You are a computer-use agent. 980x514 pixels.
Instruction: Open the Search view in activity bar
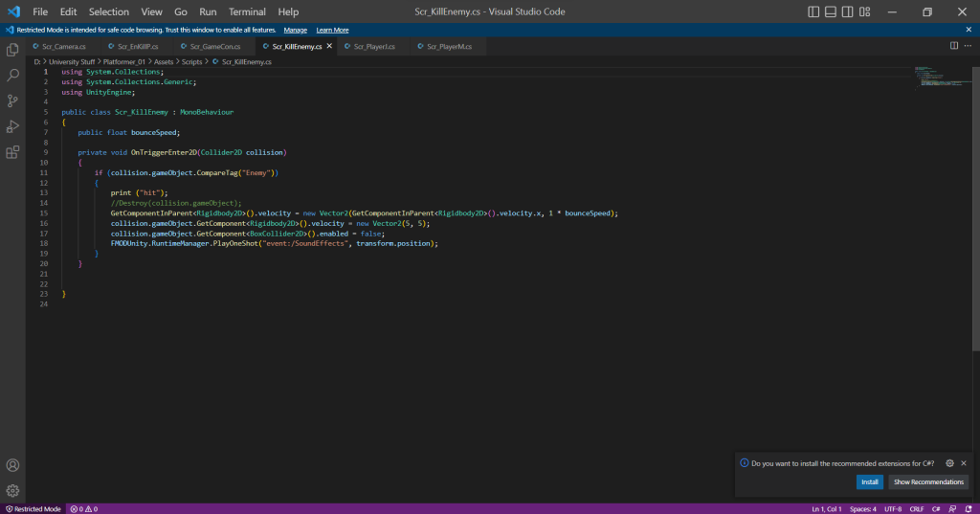click(12, 75)
